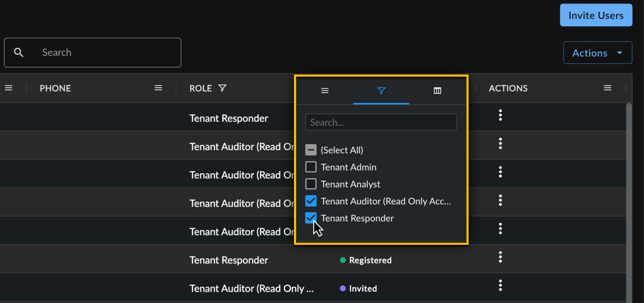This screenshot has width=644, height=303.
Task: Click the filter popup Search field
Action: [x=381, y=122]
